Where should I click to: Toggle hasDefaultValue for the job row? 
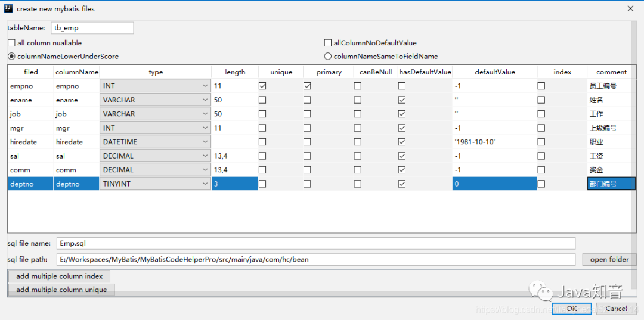tap(402, 114)
